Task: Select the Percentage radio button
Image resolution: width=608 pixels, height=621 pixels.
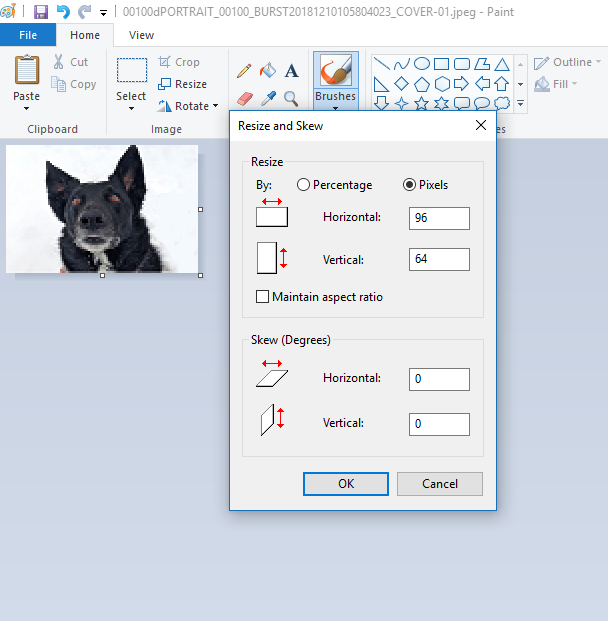Action: (x=303, y=185)
